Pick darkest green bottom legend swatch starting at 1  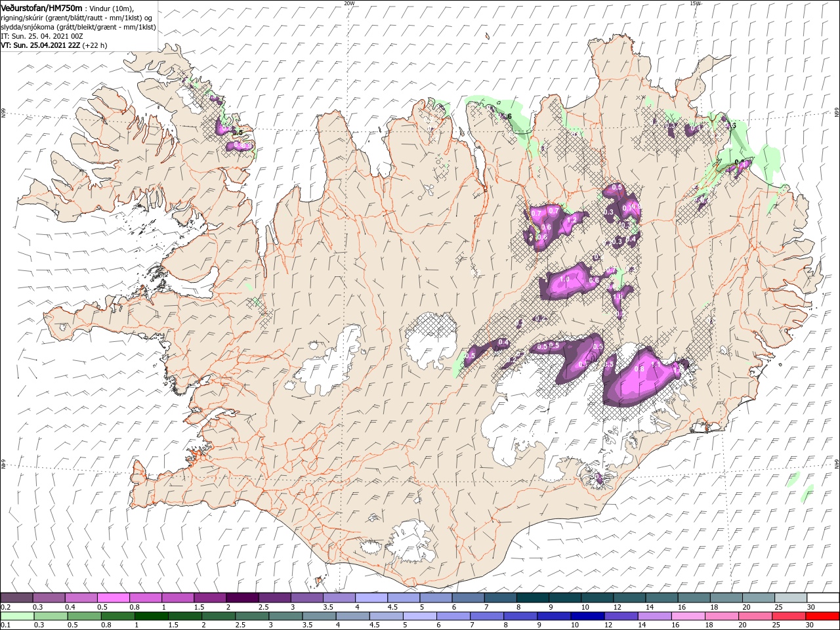coord(151,616)
